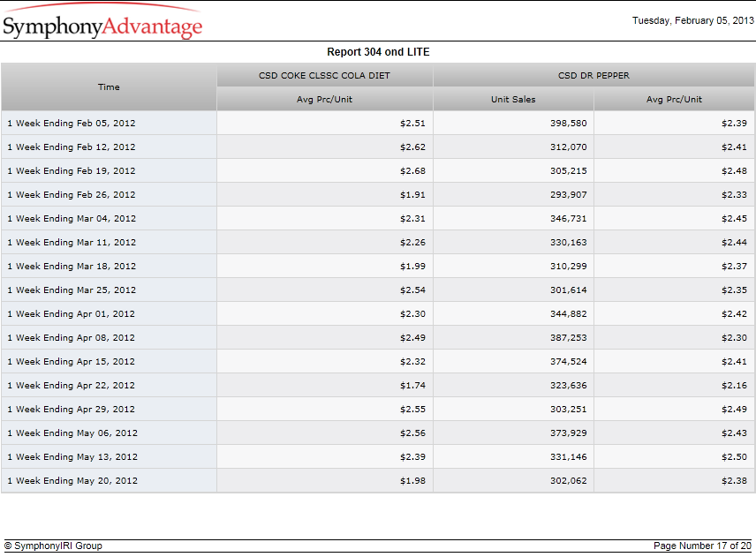Click the CSD DR PEPPER group header

[x=593, y=76]
